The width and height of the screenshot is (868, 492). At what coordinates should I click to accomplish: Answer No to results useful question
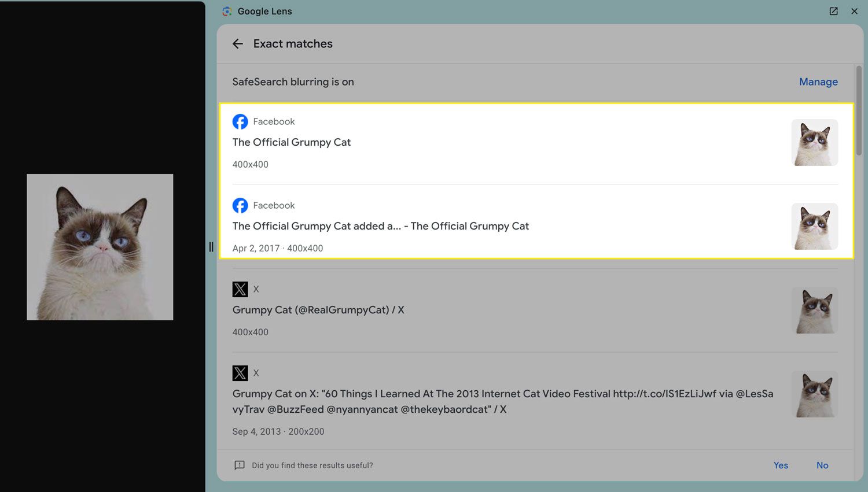(x=822, y=465)
